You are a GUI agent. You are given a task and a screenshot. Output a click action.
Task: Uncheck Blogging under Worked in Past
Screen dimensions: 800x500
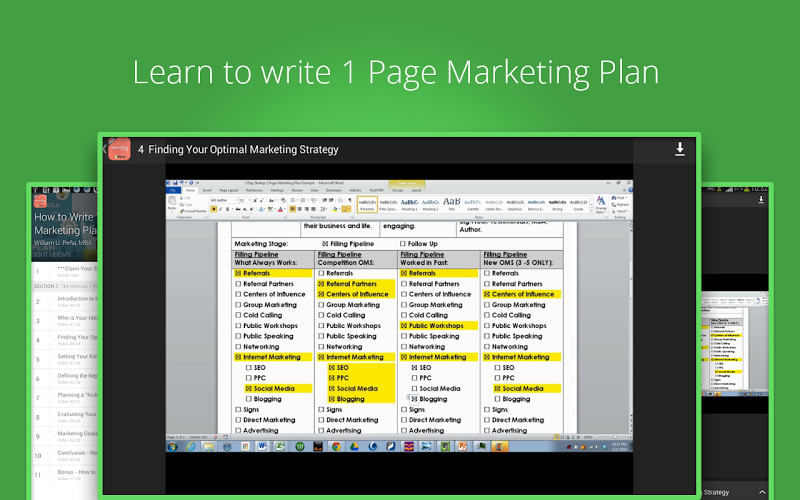414,399
